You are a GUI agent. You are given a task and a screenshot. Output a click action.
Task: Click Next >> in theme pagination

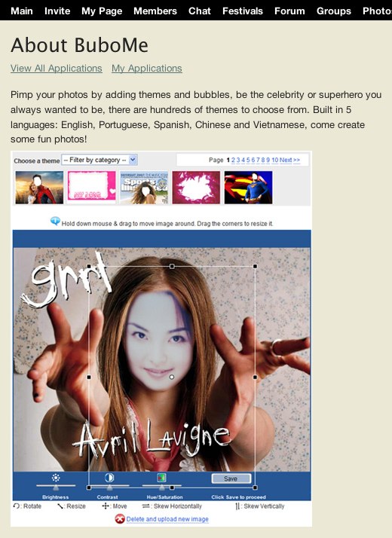[289, 160]
